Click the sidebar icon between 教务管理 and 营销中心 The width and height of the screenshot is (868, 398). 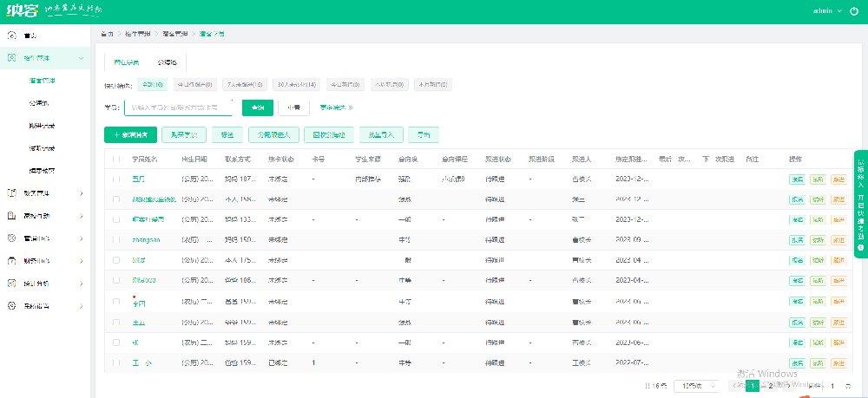coord(11,216)
